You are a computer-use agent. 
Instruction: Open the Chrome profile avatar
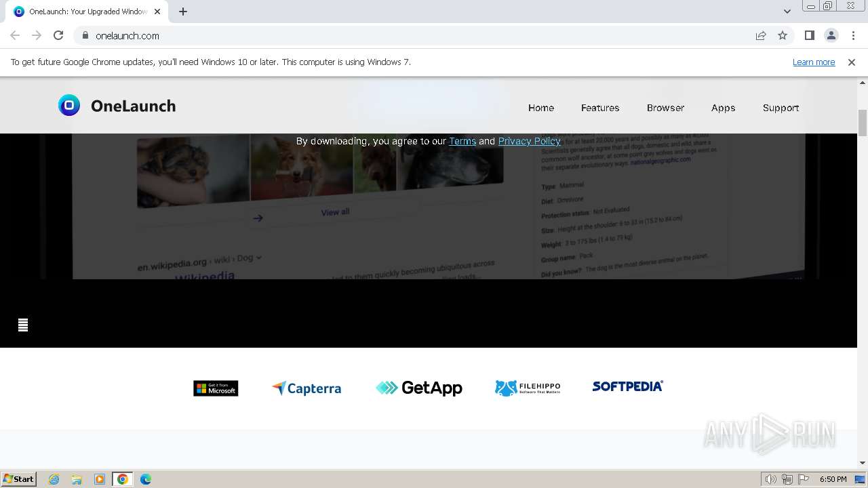831,35
